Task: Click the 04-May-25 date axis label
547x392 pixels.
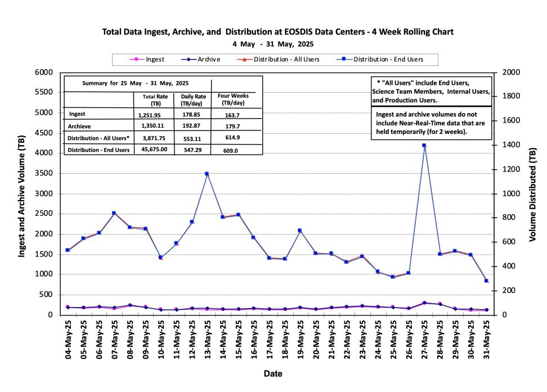Action: (x=68, y=339)
